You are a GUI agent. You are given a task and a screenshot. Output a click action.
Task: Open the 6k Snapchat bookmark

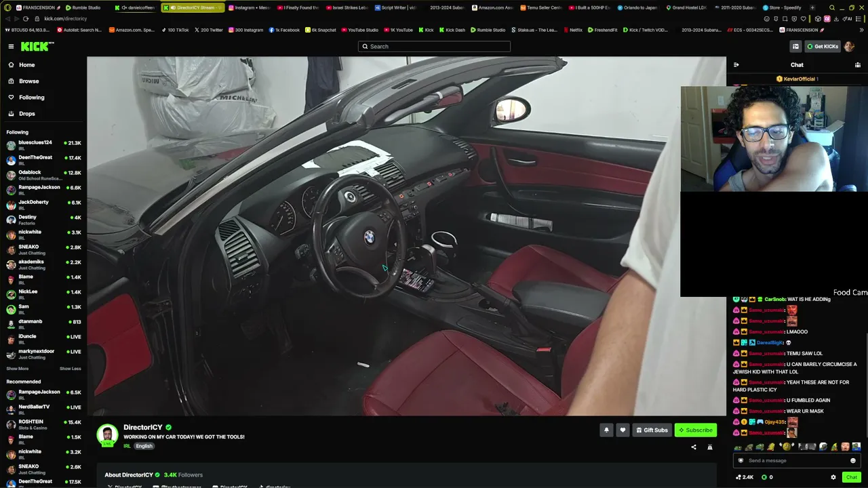click(x=321, y=30)
